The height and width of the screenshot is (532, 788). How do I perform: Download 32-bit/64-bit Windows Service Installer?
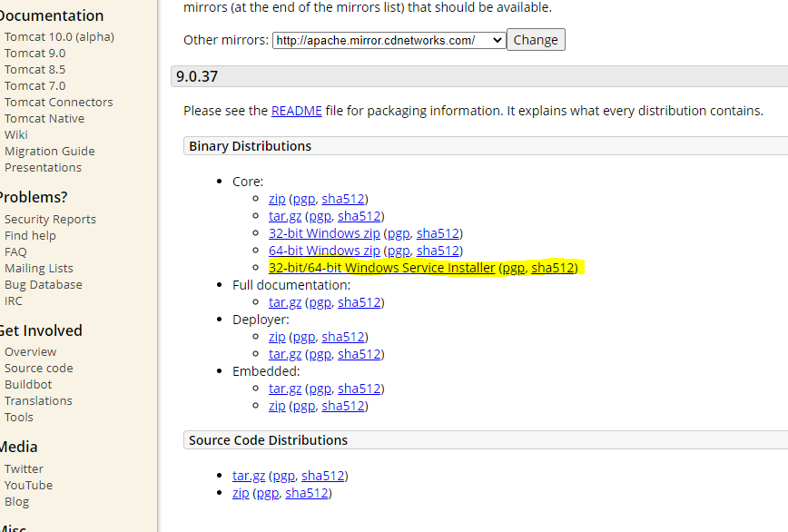tap(382, 268)
